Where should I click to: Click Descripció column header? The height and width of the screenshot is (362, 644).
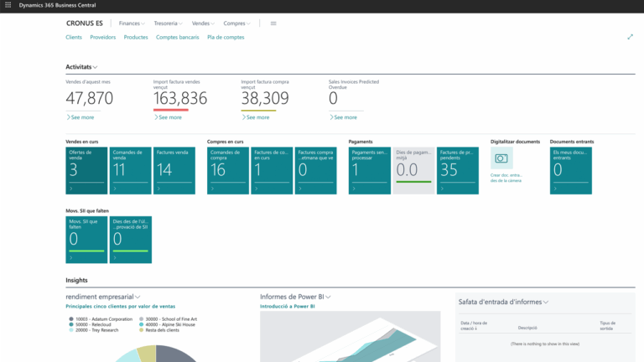click(527, 328)
